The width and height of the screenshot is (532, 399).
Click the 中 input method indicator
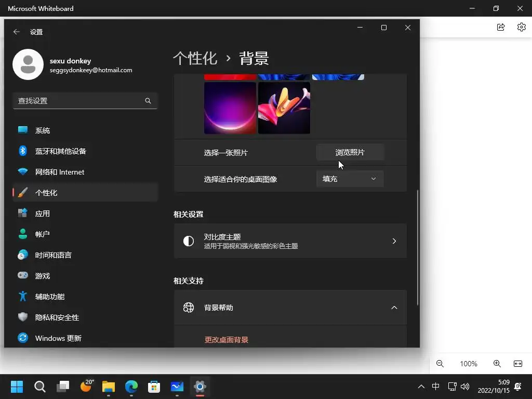coord(436,387)
